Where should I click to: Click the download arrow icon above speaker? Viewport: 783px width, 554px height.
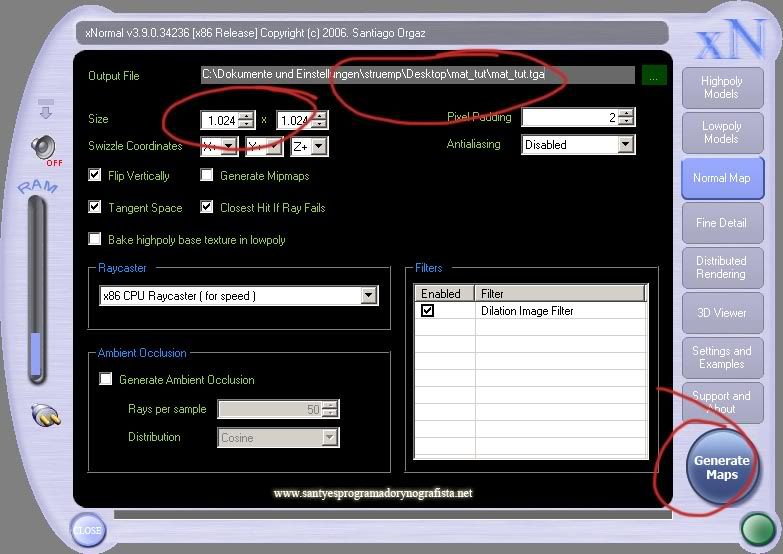(45, 109)
